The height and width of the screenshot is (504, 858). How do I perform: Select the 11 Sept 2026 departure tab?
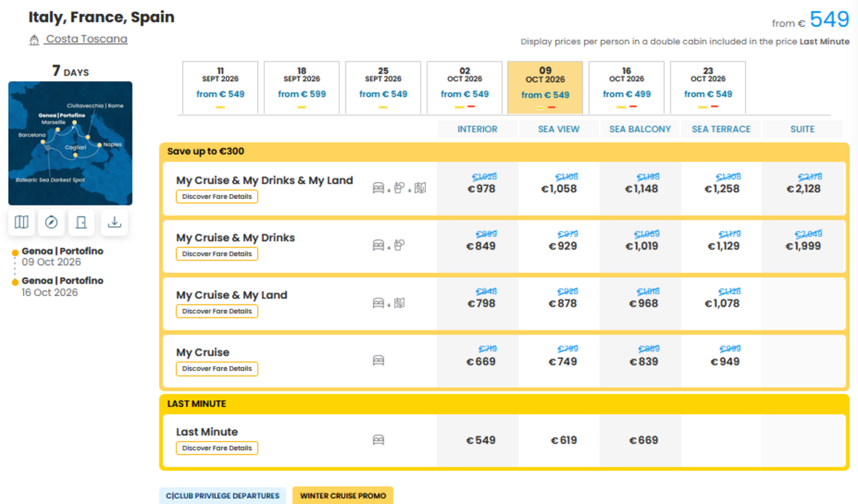pos(220,88)
